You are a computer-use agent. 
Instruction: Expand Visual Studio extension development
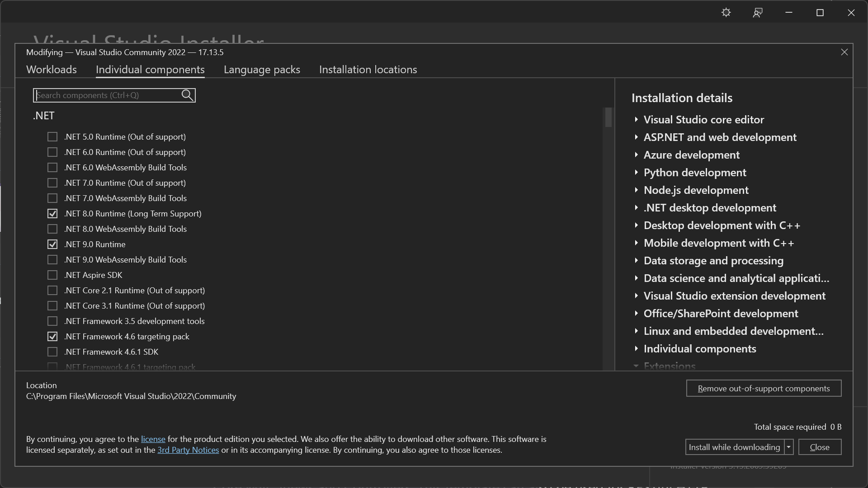(x=636, y=296)
